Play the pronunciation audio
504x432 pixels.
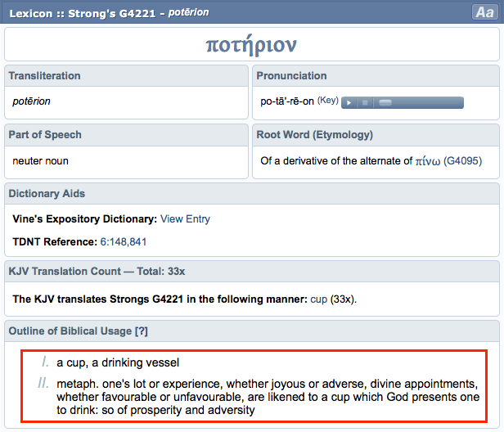[349, 103]
